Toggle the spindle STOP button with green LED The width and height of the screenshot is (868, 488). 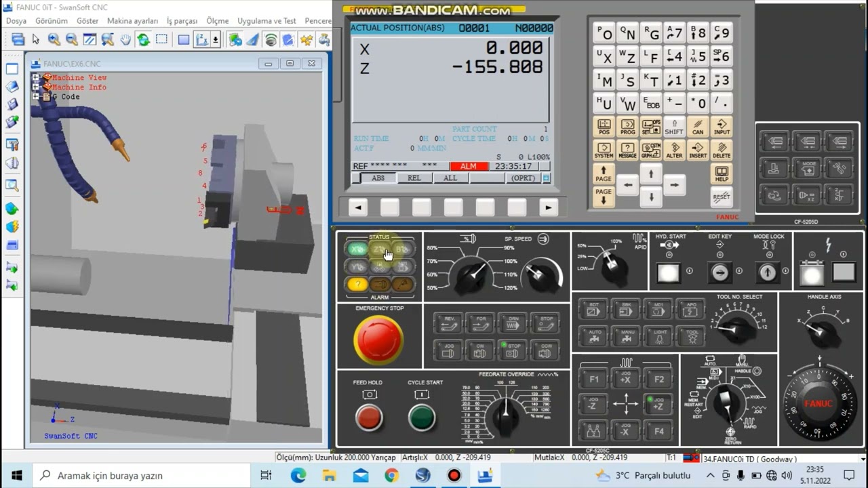tap(513, 350)
